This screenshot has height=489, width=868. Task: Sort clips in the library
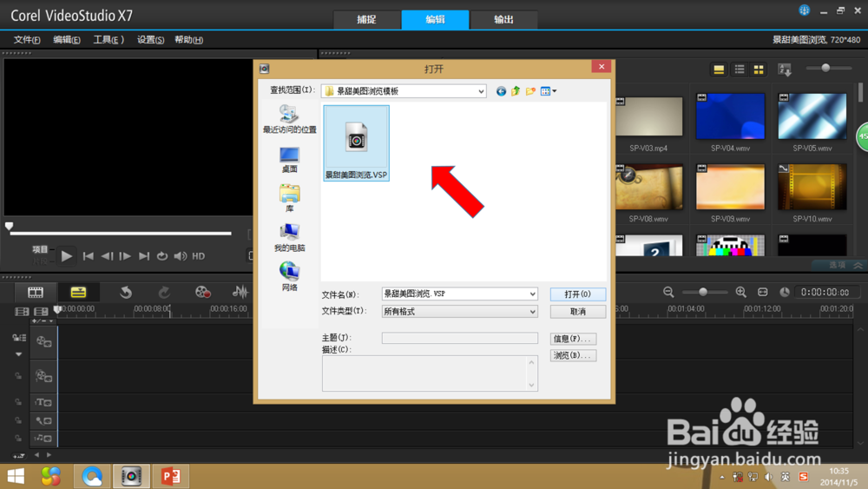(785, 69)
